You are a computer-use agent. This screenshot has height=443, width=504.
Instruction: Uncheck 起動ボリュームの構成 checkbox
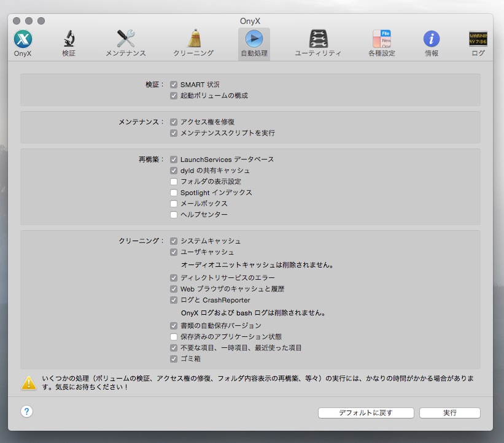[x=174, y=96]
